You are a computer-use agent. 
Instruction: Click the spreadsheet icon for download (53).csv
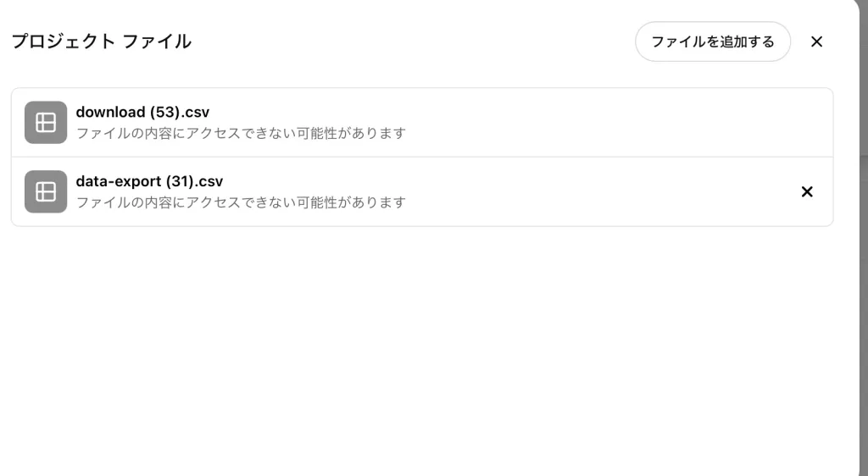46,122
